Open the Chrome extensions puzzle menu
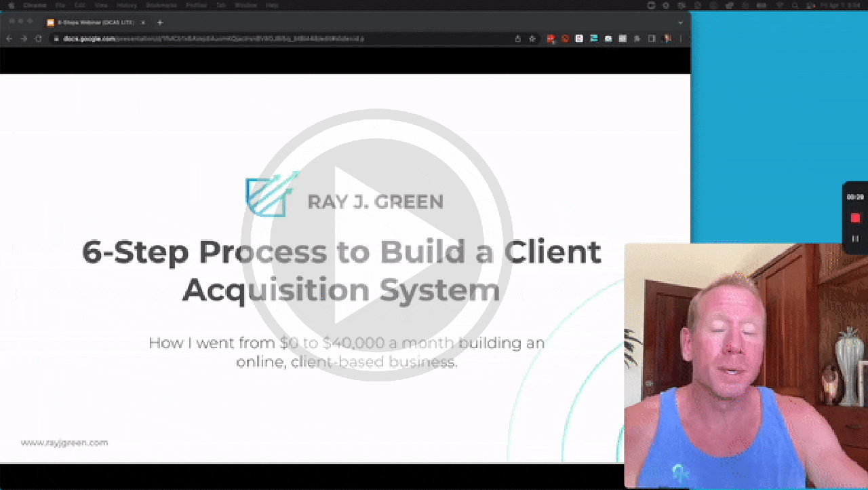 click(x=637, y=39)
